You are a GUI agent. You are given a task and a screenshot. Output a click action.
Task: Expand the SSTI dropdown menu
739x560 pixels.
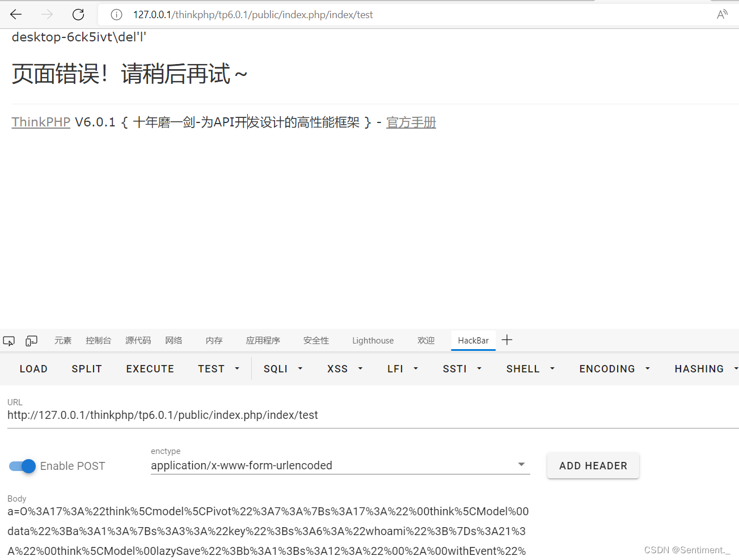[x=462, y=369]
